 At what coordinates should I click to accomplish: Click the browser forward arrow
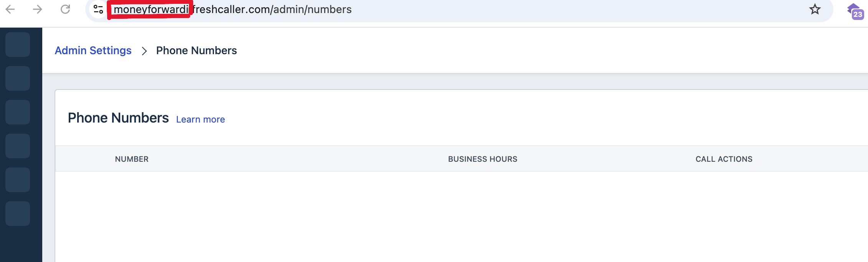tap(38, 9)
